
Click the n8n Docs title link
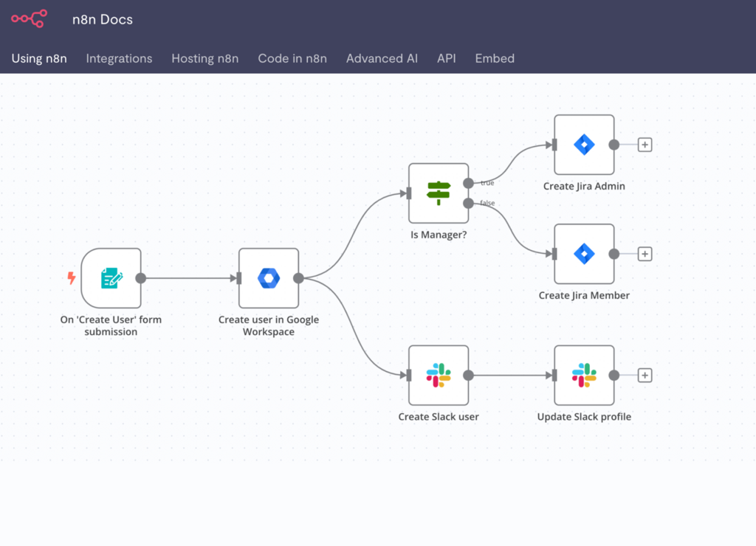(x=103, y=20)
